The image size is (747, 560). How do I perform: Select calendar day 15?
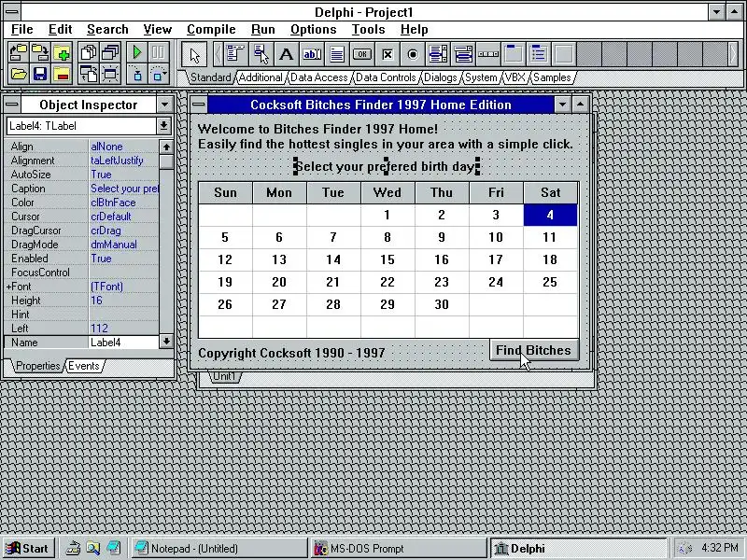pyautogui.click(x=388, y=259)
